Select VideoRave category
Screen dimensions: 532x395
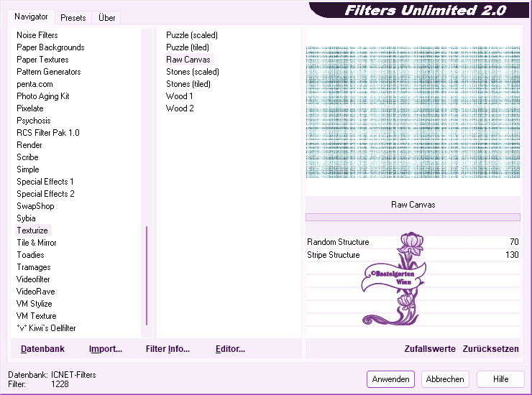[x=35, y=292]
